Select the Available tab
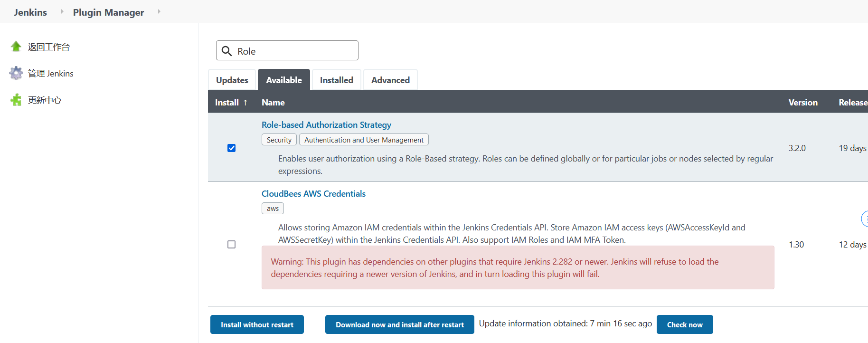This screenshot has height=343, width=868. tap(284, 80)
